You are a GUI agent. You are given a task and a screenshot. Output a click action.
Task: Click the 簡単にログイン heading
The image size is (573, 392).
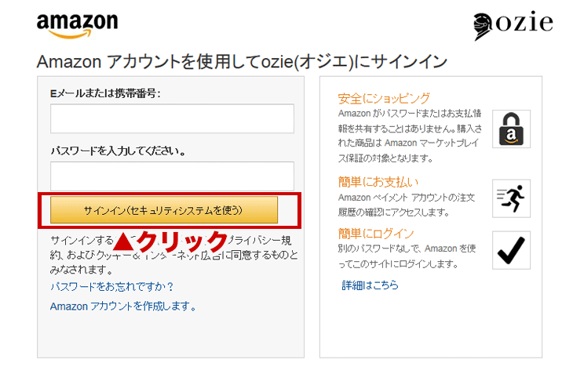376,233
